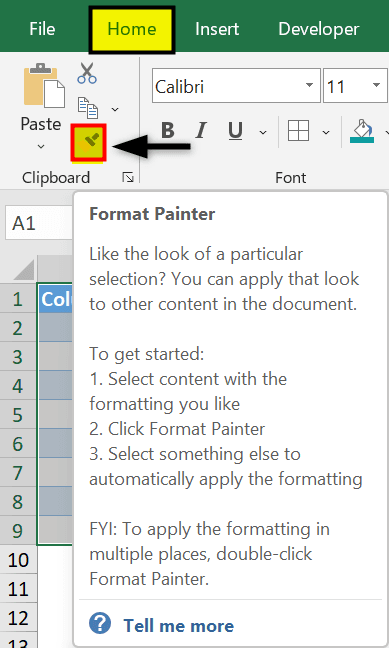
Task: Click the Fill Color paint bucket
Action: 362,131
